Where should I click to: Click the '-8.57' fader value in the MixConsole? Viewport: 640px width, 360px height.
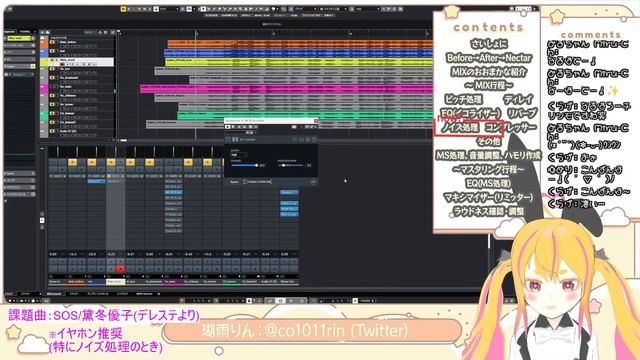(130, 254)
